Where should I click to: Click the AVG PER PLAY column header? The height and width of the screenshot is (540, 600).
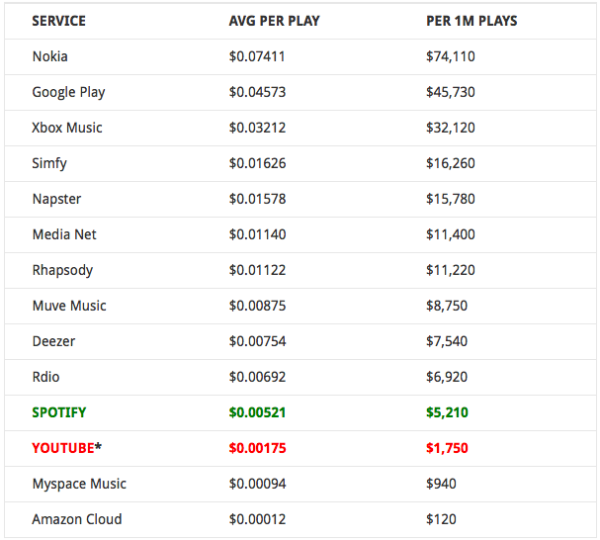273,20
